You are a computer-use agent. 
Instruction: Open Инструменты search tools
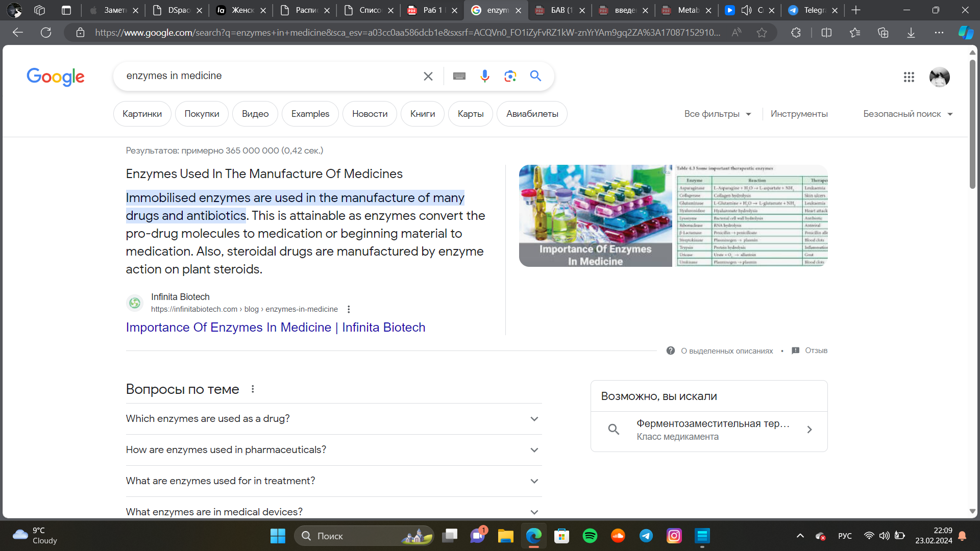799,114
